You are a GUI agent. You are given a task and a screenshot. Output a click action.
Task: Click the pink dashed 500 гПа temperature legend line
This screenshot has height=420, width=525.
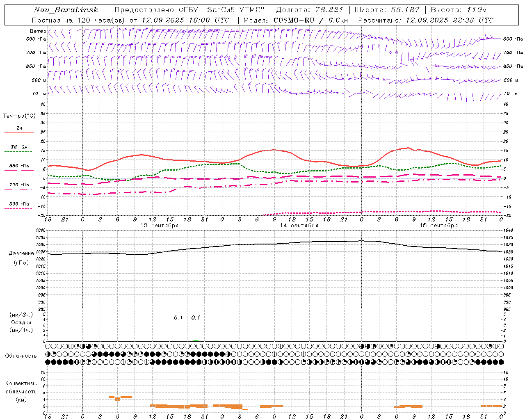point(18,209)
